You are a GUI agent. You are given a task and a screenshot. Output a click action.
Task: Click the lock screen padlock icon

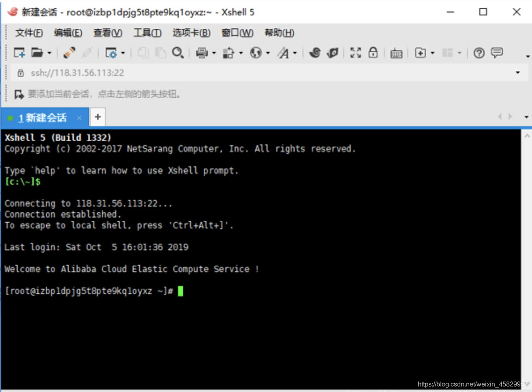[373, 53]
